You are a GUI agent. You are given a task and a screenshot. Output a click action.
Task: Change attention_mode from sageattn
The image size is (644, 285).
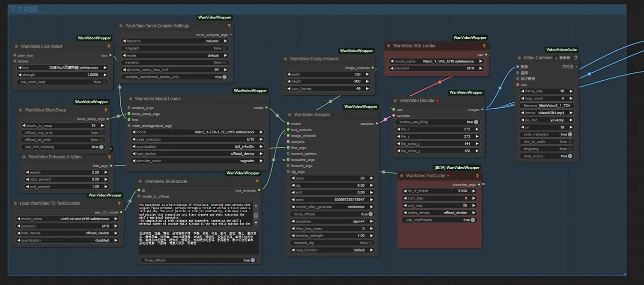tap(198, 161)
